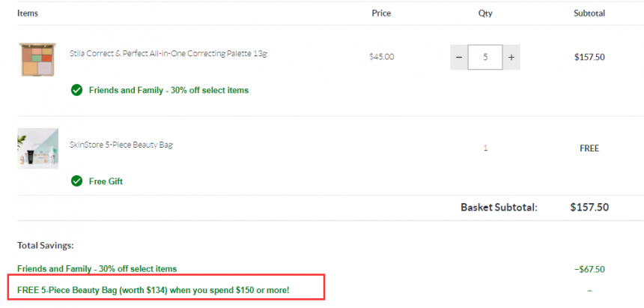Screen dimensions: 644x308
Task: Click the FREE 5-Piece Beauty Bag promotion text
Action: 154,290
